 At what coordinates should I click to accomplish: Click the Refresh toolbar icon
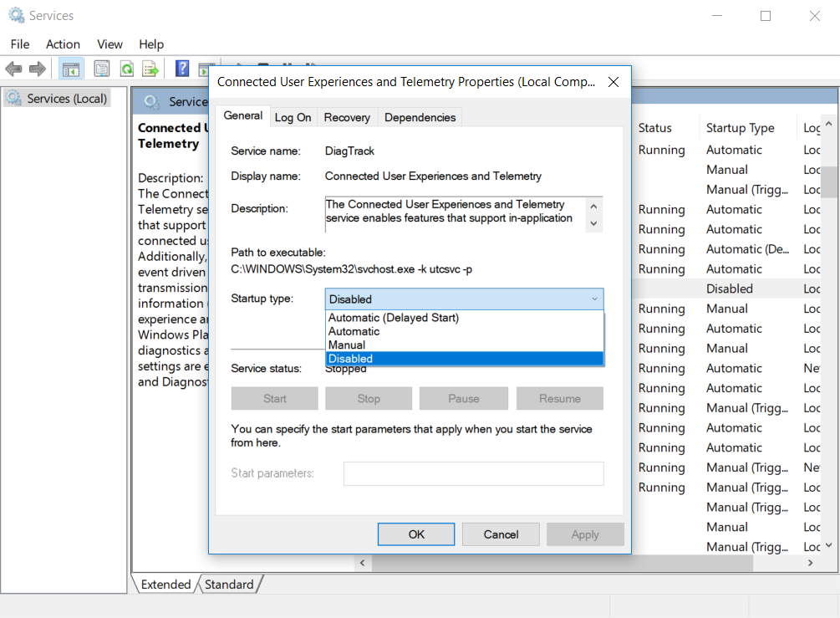pyautogui.click(x=127, y=69)
